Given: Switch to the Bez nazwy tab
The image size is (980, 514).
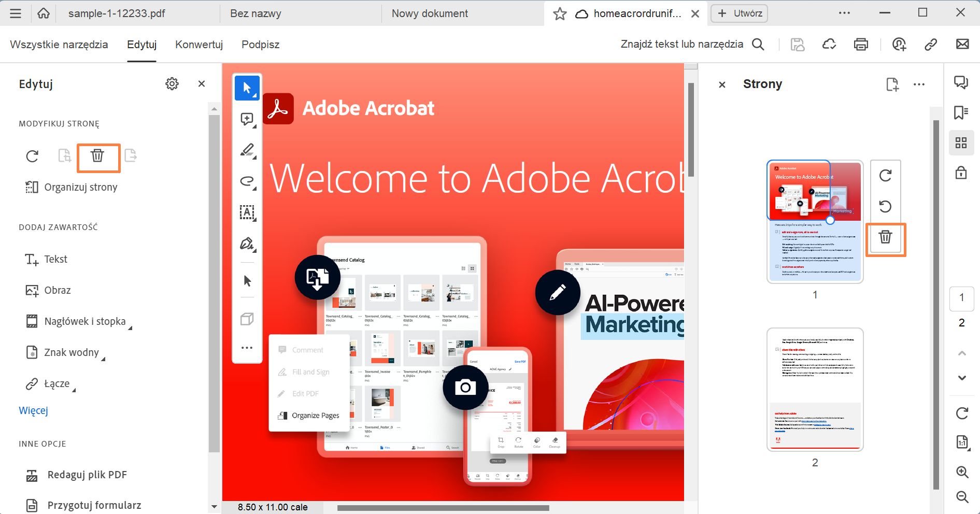Looking at the screenshot, I should 255,13.
